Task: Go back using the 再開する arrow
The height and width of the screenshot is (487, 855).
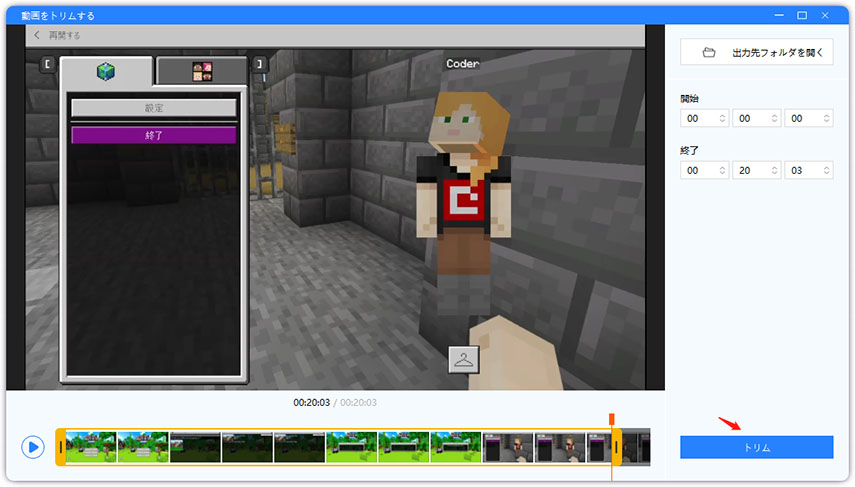Action: coord(37,35)
